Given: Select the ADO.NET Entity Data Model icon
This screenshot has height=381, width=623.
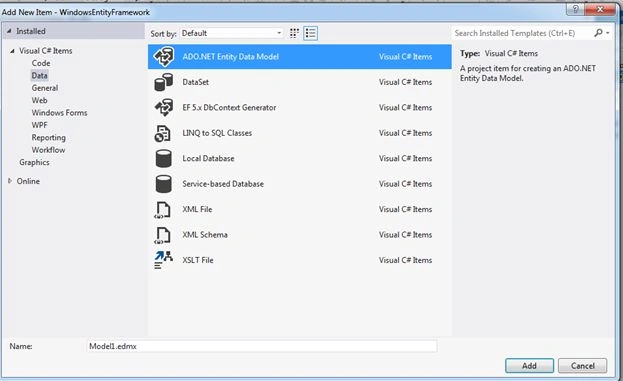Looking at the screenshot, I should 164,57.
